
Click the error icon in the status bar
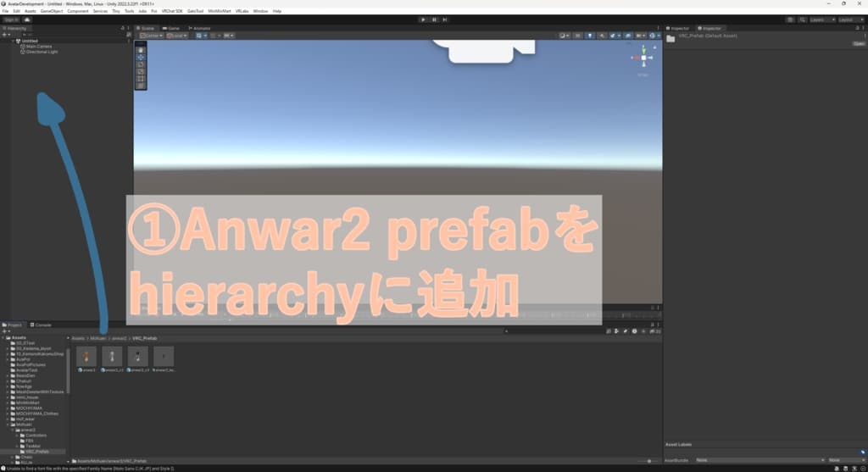pyautogui.click(x=3, y=468)
